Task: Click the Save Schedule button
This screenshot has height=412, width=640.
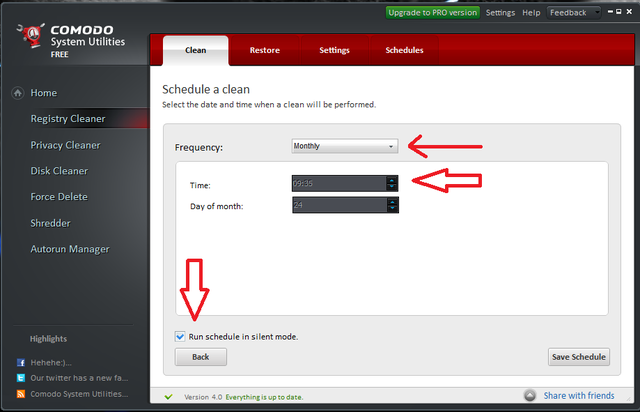Action: point(579,357)
